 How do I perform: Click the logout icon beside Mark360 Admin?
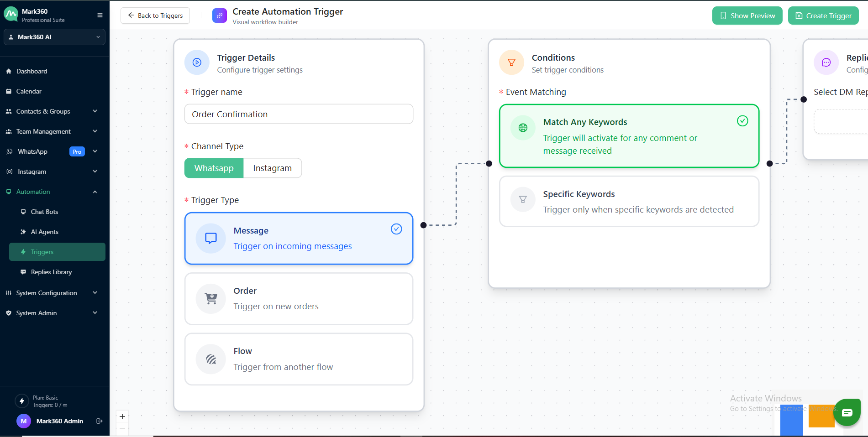tap(99, 421)
